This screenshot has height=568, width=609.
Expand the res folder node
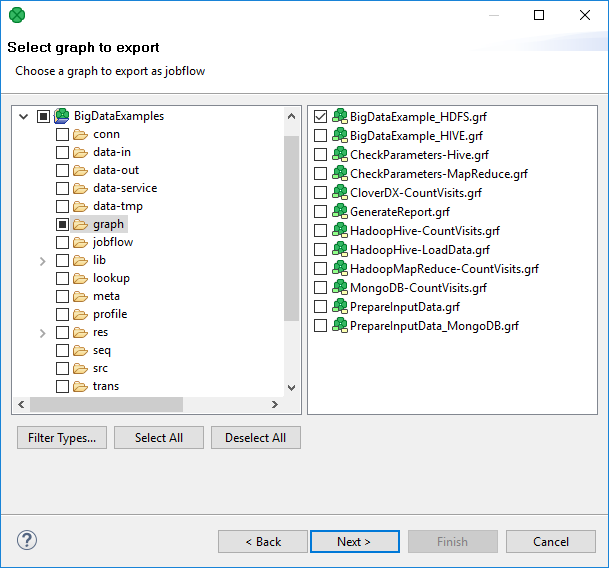point(42,333)
